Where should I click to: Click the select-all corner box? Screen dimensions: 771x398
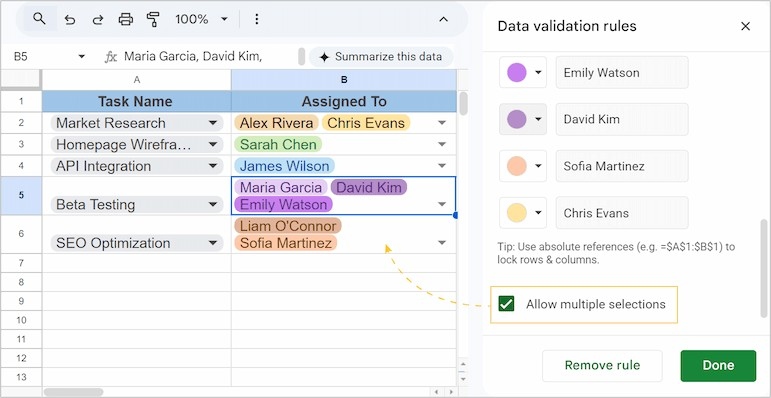21,80
